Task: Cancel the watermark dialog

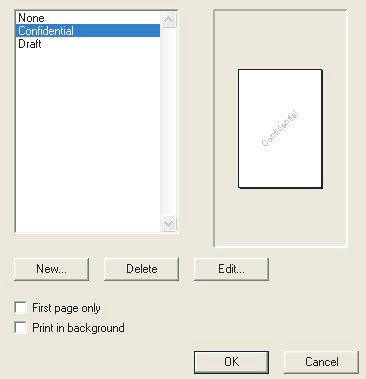Action: (321, 362)
